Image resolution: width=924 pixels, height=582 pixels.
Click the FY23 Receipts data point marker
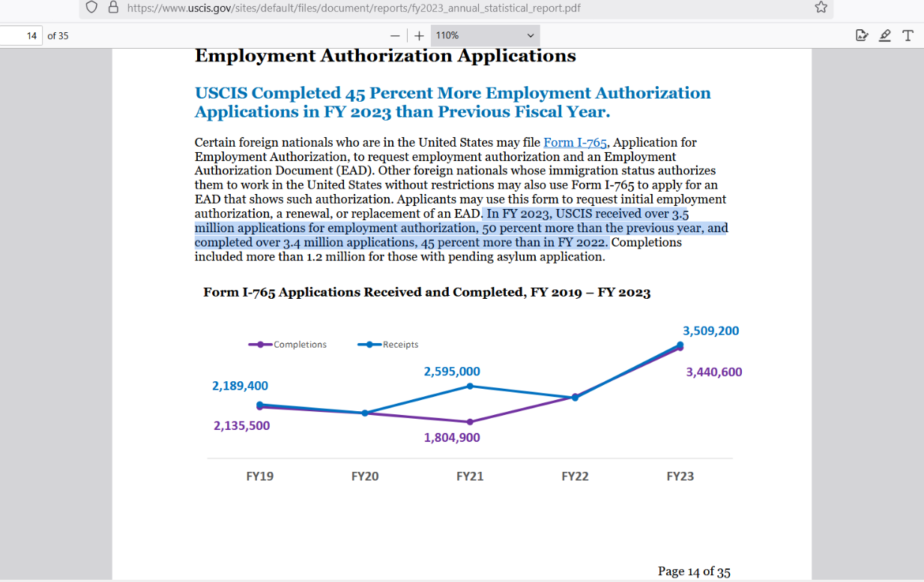click(680, 345)
